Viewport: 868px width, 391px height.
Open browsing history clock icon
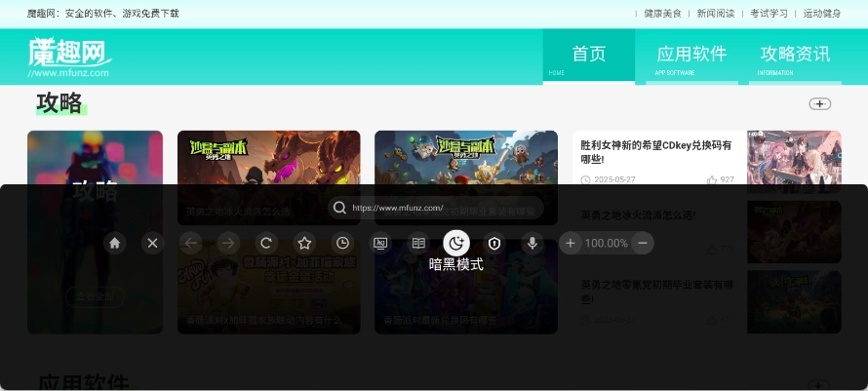[x=342, y=243]
